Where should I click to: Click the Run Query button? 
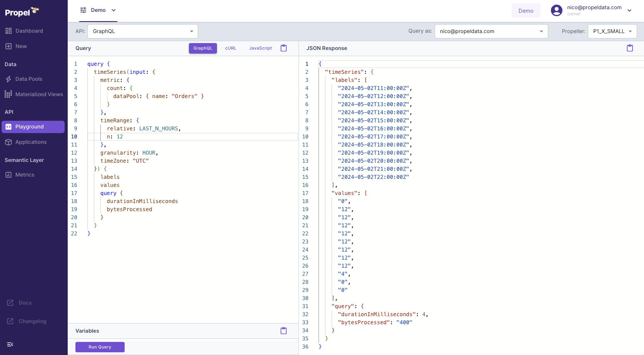[100, 347]
